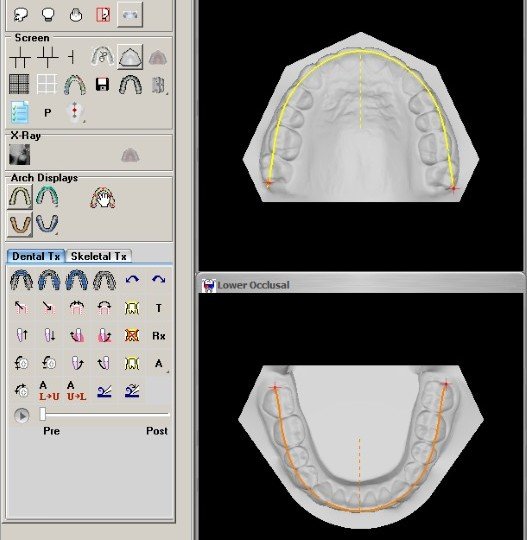Image resolution: width=527 pixels, height=540 pixels.
Task: Click the Rx button
Action: point(158,335)
